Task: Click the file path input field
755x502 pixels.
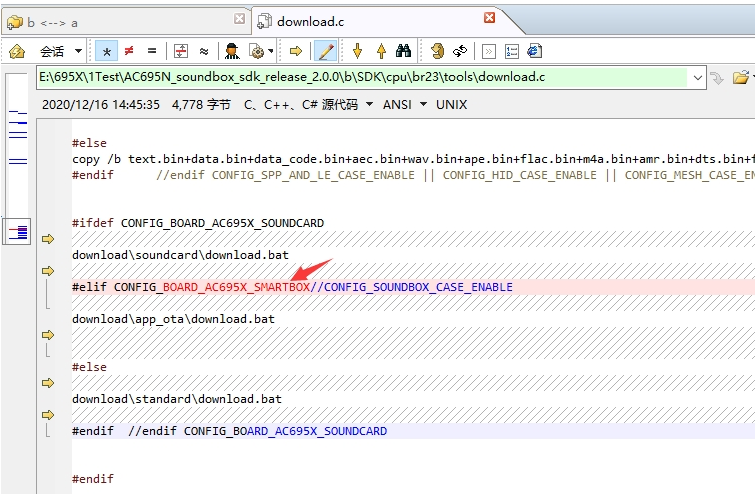Action: 362,77
